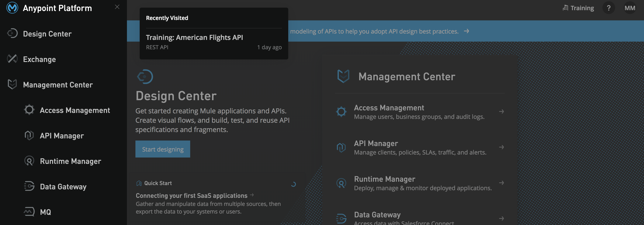Click the Exchange icon in the sidebar
644x225 pixels.
(x=12, y=59)
